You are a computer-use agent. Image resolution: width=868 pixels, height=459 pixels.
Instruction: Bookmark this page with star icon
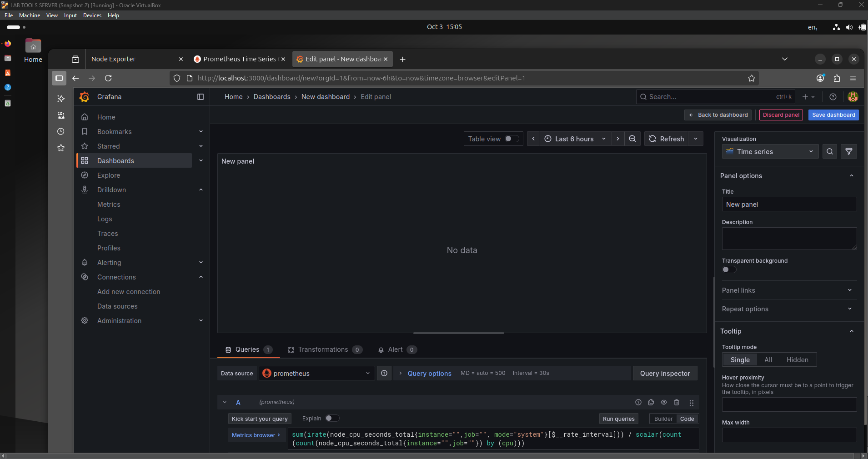coord(752,78)
